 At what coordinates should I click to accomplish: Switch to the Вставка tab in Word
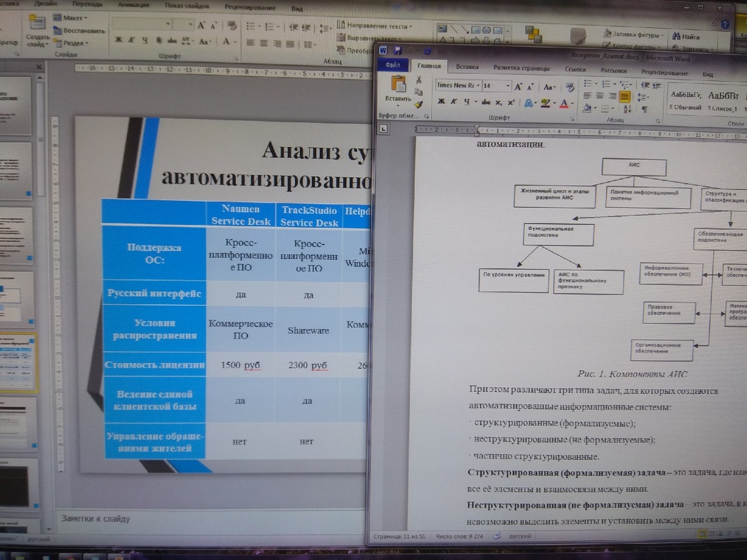coord(467,67)
